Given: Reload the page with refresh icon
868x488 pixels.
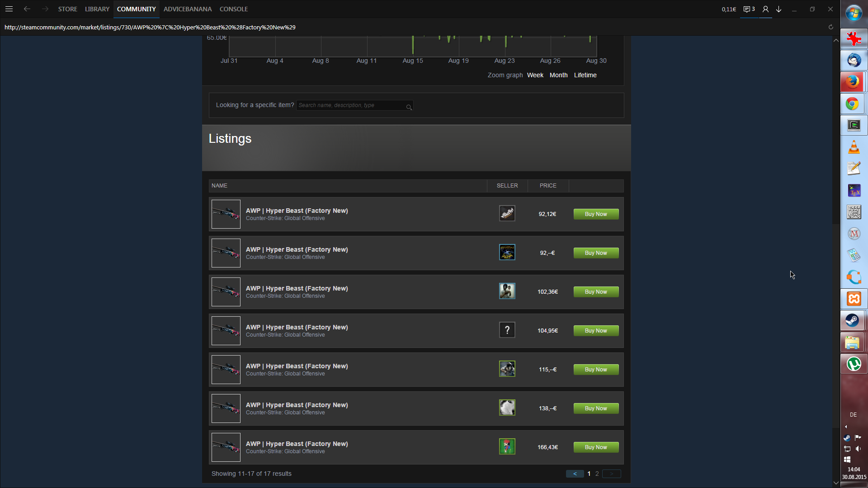Looking at the screenshot, I should pyautogui.click(x=830, y=27).
